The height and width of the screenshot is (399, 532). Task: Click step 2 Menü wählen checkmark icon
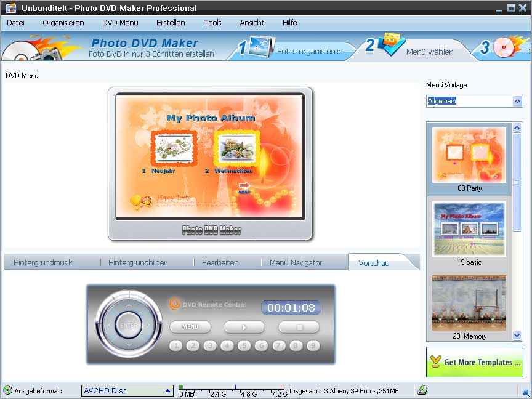pos(391,44)
